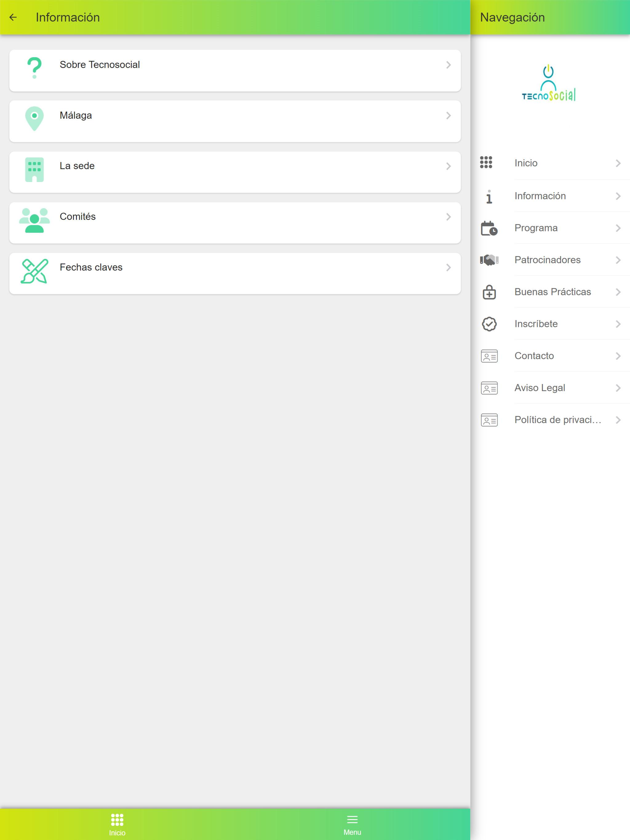Click the handshake icon beside Patrocinadores

[489, 260]
